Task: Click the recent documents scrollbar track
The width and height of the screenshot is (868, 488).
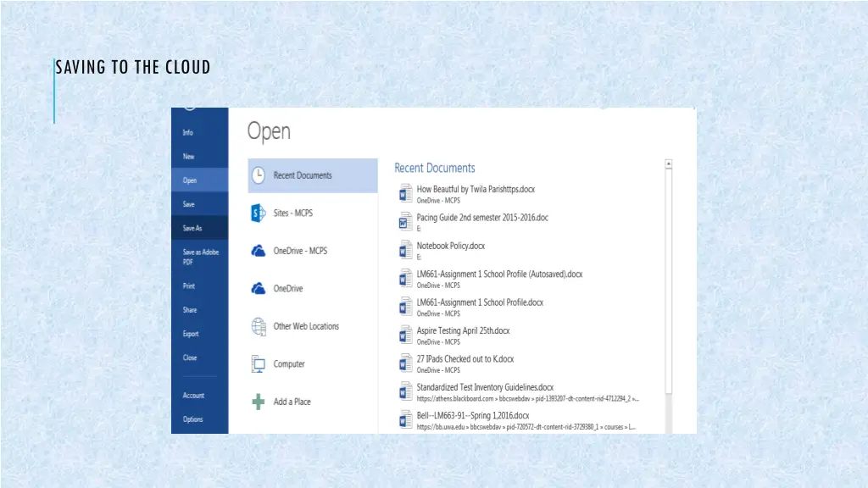Action: pos(669,413)
